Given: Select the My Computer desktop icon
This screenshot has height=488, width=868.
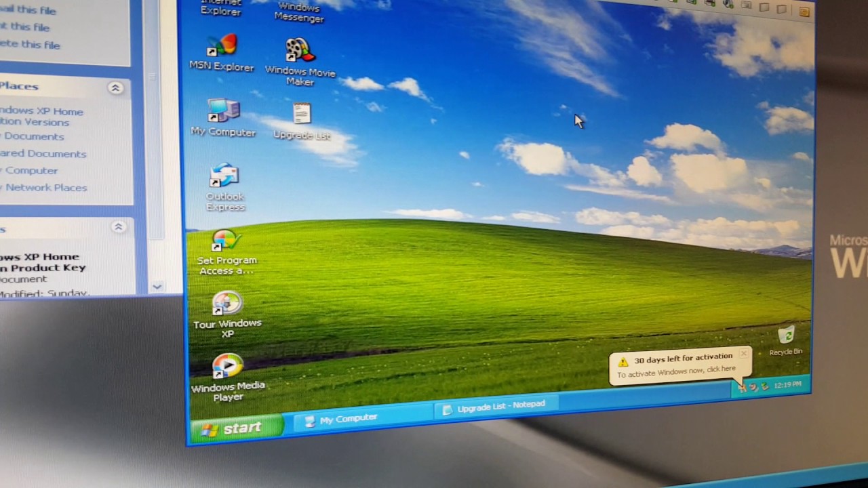Looking at the screenshot, I should pyautogui.click(x=223, y=117).
